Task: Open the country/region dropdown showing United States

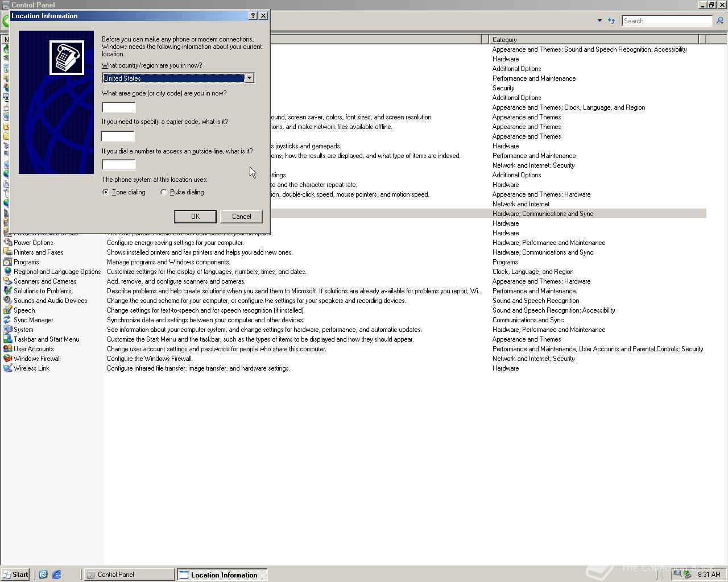Action: pos(249,78)
